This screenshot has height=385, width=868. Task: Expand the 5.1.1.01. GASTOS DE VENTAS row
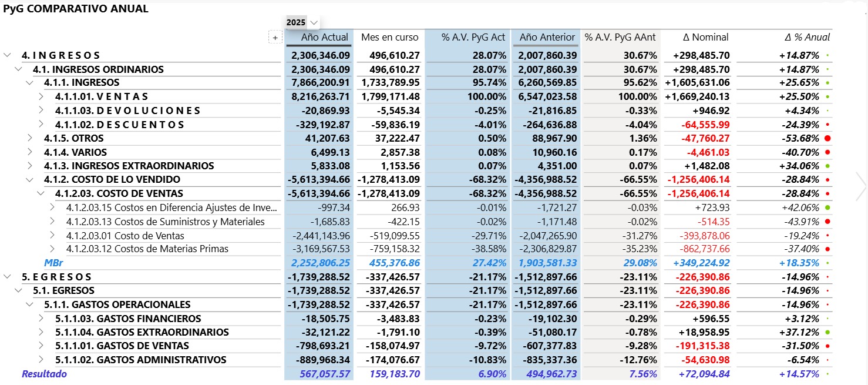42,346
